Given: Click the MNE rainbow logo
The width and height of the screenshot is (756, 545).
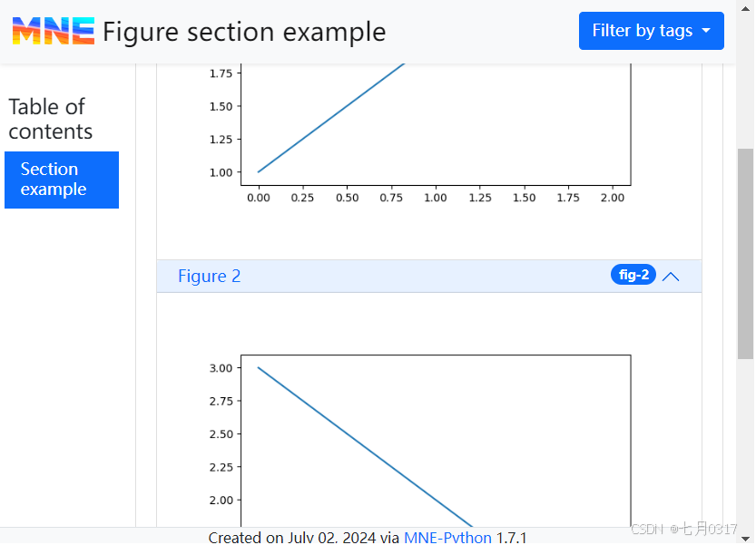Looking at the screenshot, I should 53,32.
